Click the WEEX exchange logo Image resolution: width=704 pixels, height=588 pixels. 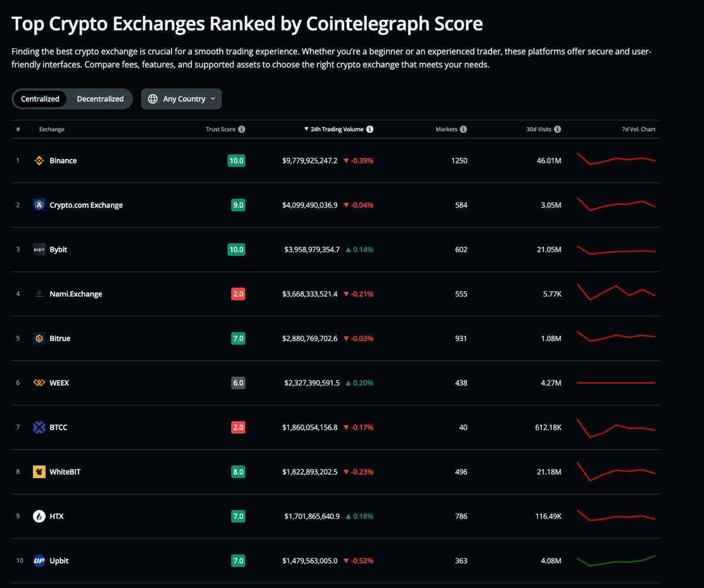40,383
